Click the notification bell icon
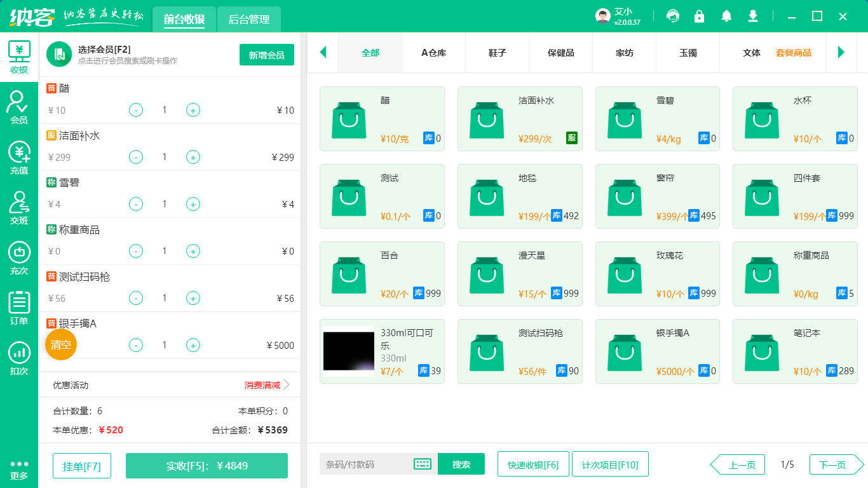This screenshot has height=488, width=868. (726, 16)
